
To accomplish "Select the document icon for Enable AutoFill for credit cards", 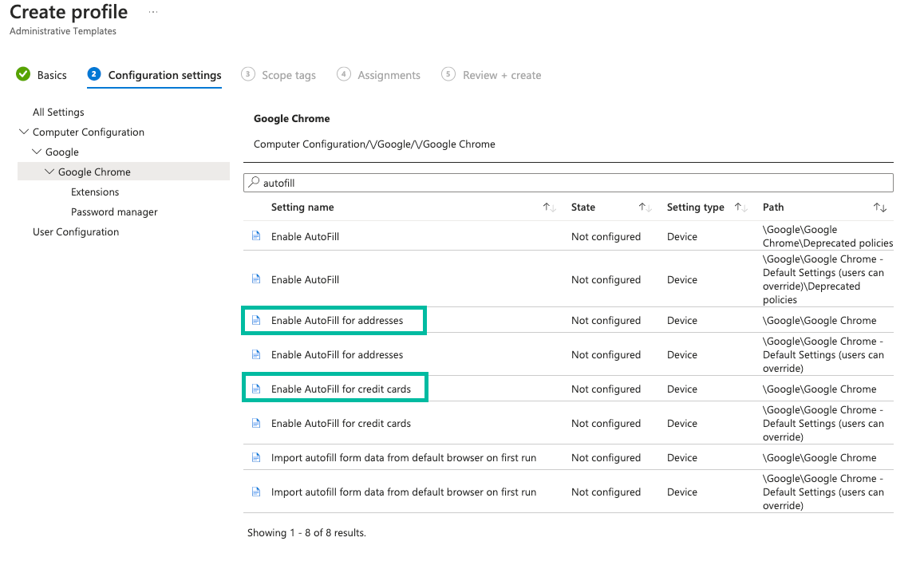I will pos(255,389).
